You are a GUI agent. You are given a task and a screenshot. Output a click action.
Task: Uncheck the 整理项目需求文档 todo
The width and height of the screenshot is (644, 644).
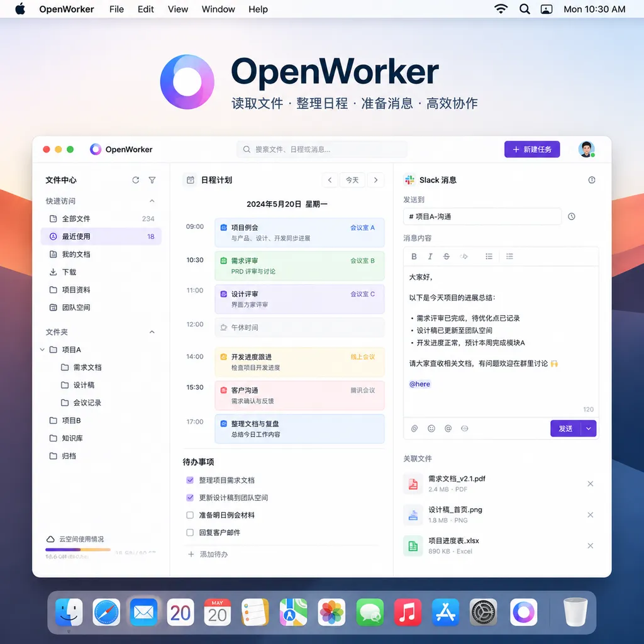(x=190, y=480)
